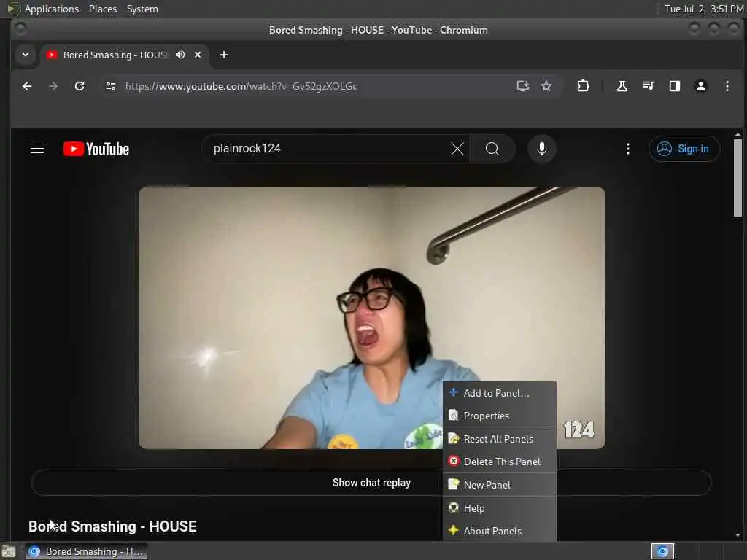Image resolution: width=747 pixels, height=560 pixels.
Task: Click the clock showing Tue Jul 2
Action: 704,9
